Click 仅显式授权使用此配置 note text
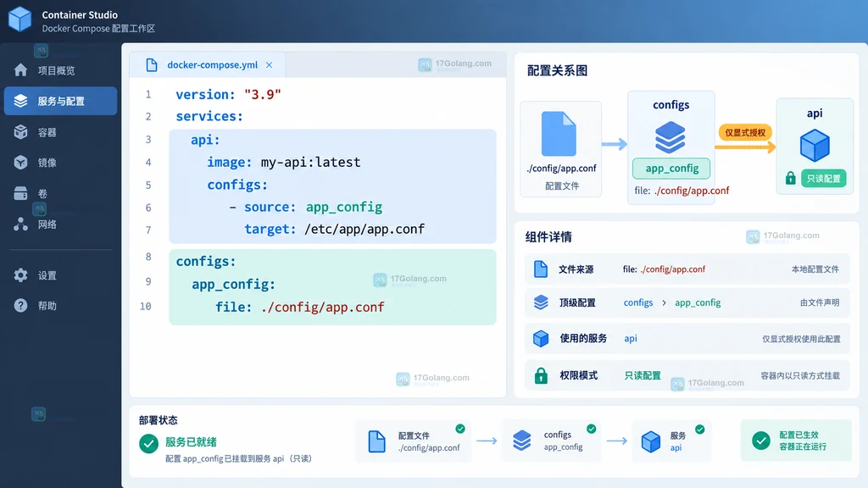 point(801,339)
